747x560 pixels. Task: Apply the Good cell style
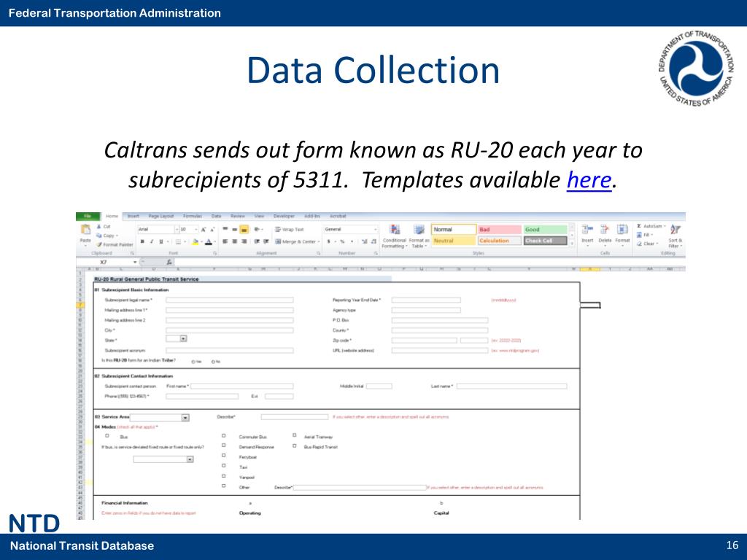coord(546,230)
